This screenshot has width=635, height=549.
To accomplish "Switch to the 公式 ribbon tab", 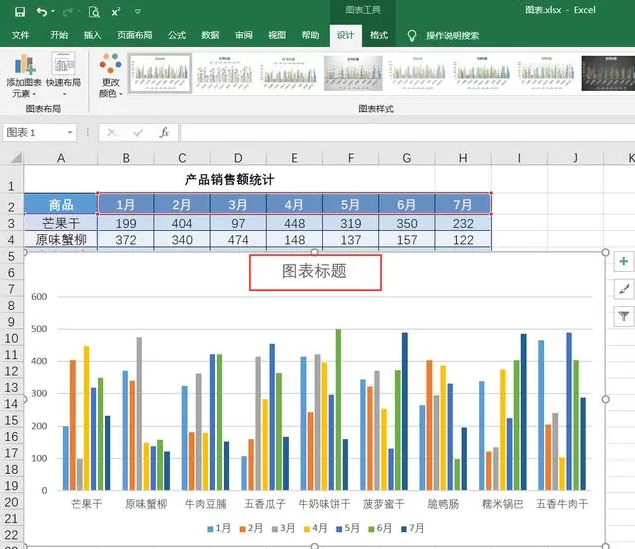I will coord(177,35).
